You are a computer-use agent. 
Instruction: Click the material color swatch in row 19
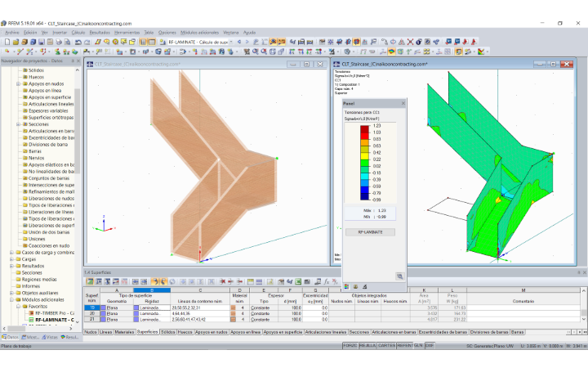pyautogui.click(x=233, y=308)
